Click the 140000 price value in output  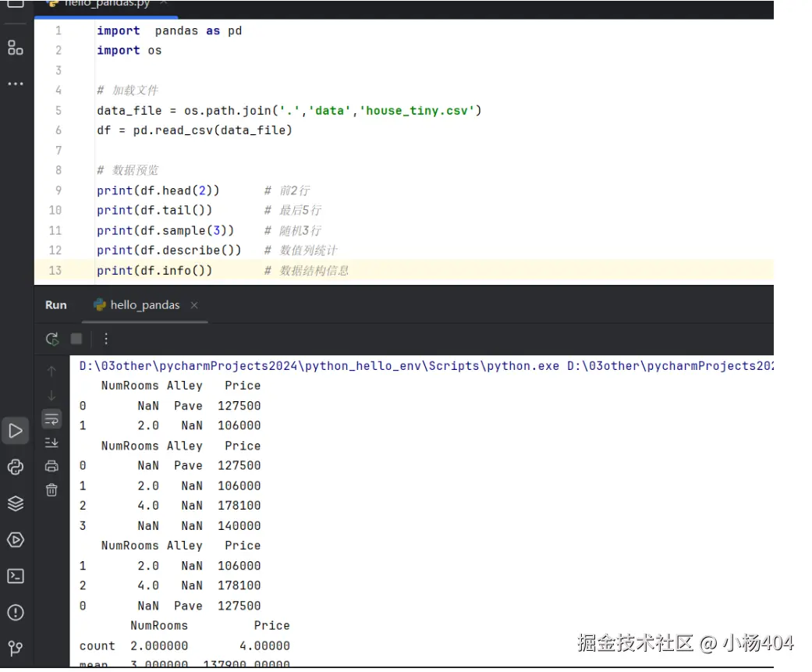click(x=239, y=526)
